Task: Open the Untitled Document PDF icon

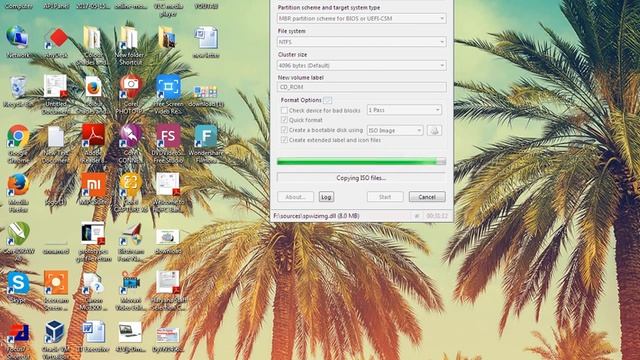Action: click(x=56, y=87)
